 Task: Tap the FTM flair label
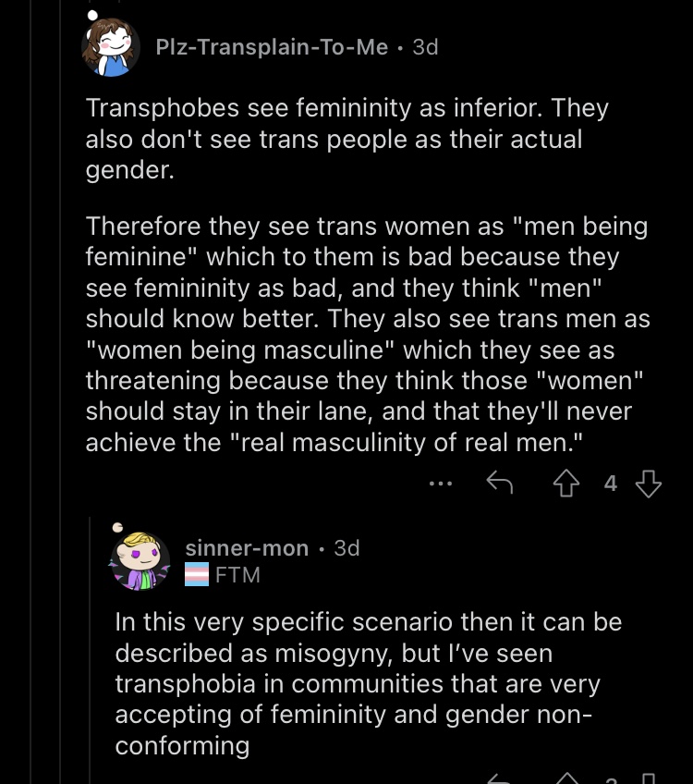[237, 574]
